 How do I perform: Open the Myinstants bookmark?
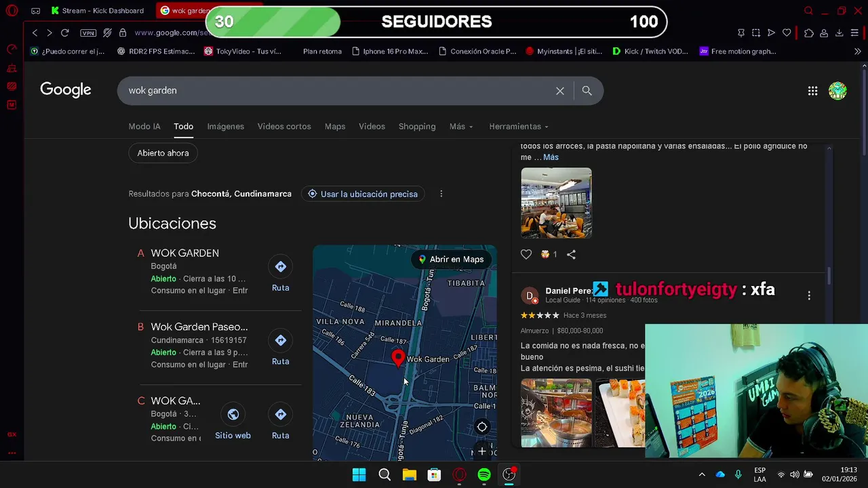click(x=564, y=52)
